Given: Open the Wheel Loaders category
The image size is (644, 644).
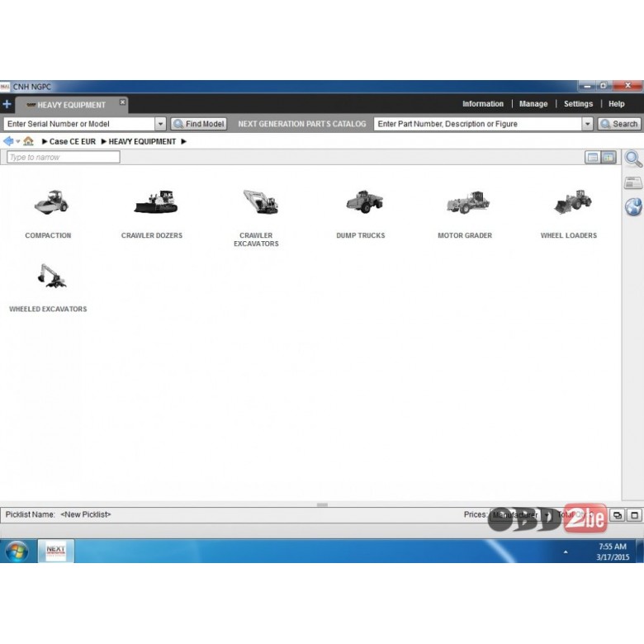Looking at the screenshot, I should (x=572, y=201).
